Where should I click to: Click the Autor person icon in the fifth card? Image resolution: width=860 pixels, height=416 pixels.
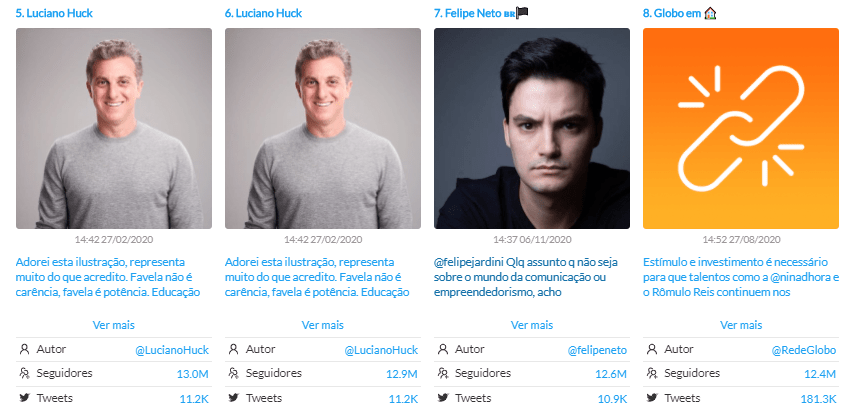24,349
